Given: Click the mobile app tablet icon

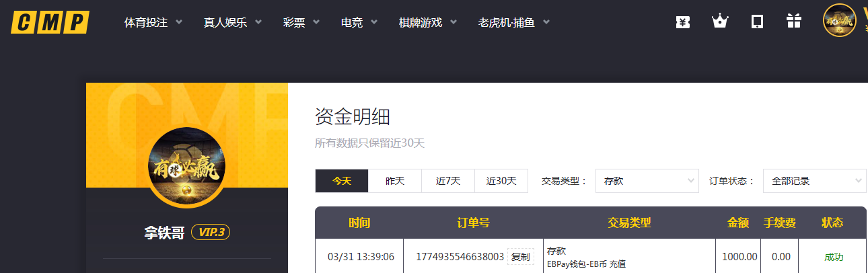Looking at the screenshot, I should 757,22.
